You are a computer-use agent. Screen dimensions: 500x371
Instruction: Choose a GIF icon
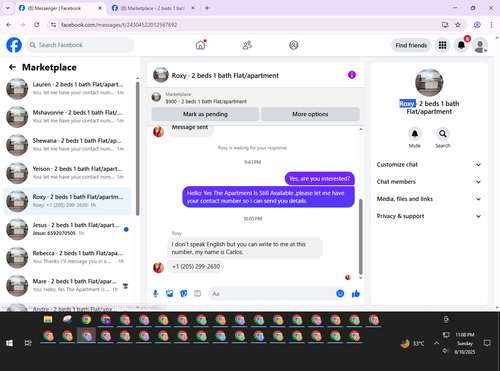[198, 294]
